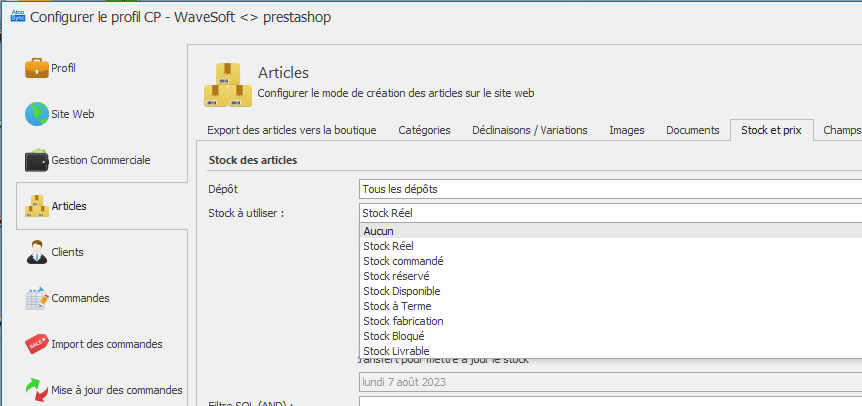Choose Stock Livrable option
The height and width of the screenshot is (406, 862).
611,350
